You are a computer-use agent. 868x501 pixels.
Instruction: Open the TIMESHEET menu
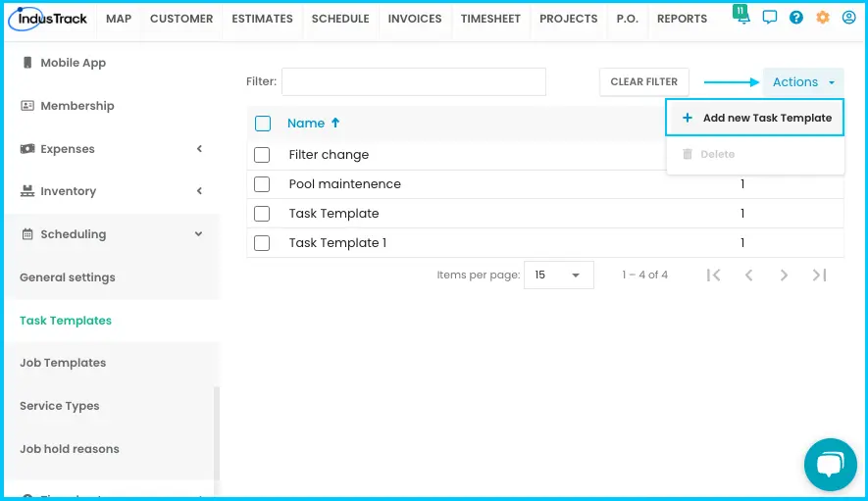(490, 19)
